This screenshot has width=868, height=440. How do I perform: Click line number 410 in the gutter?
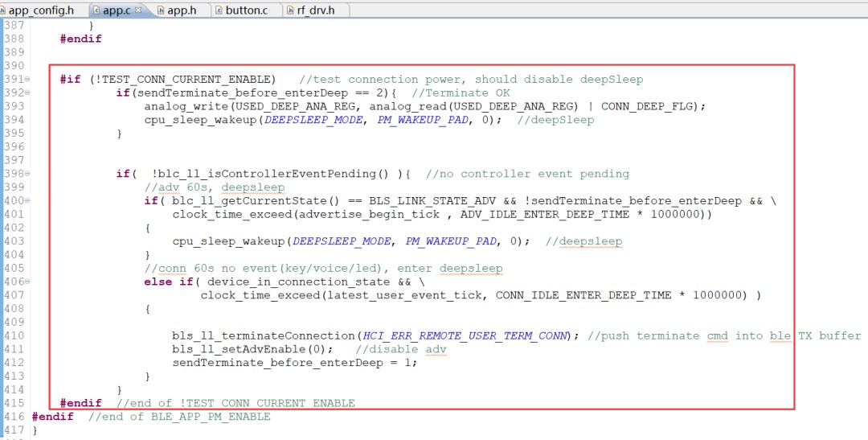click(14, 335)
